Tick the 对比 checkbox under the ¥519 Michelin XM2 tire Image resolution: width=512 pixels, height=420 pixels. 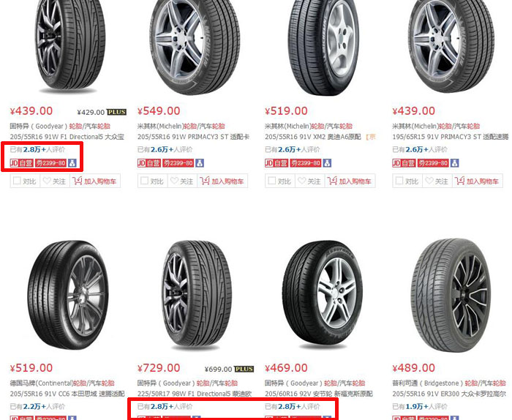[x=271, y=181]
